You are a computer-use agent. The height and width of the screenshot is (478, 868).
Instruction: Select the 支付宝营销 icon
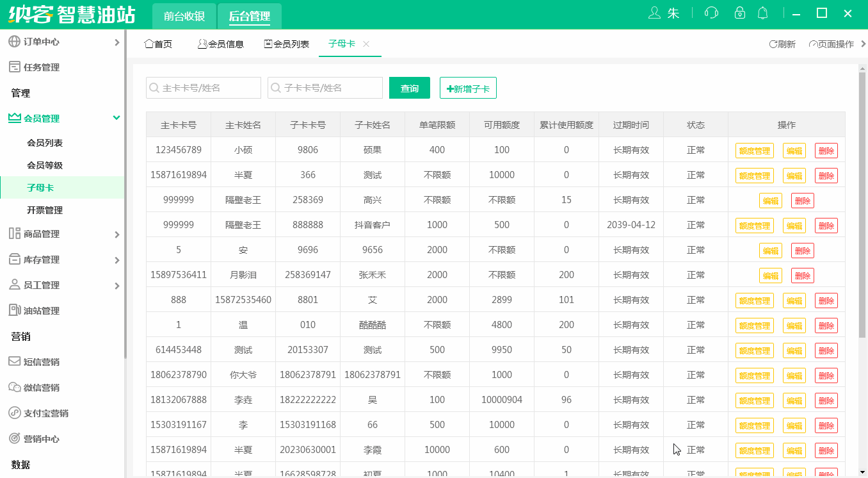click(x=14, y=413)
